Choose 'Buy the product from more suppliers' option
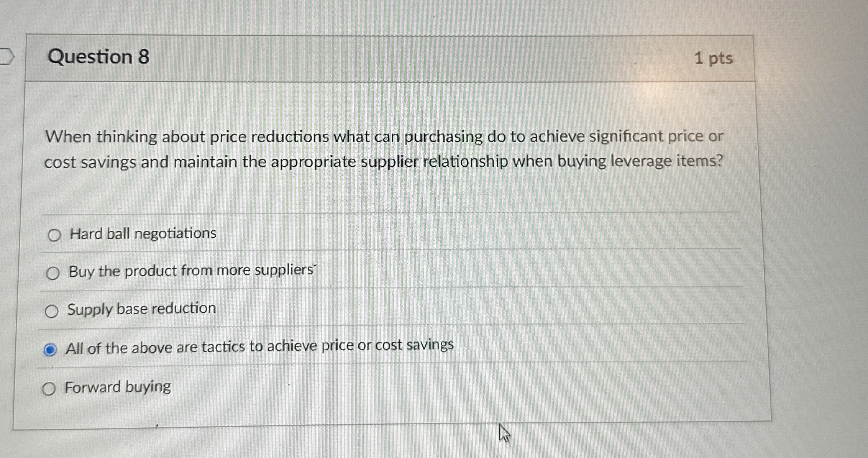868x458 pixels. tap(53, 273)
